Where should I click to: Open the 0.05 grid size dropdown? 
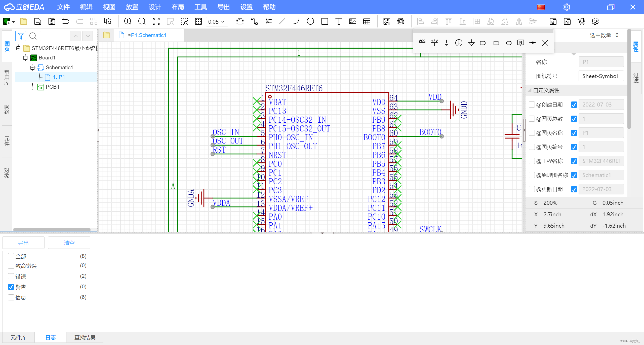coord(217,22)
